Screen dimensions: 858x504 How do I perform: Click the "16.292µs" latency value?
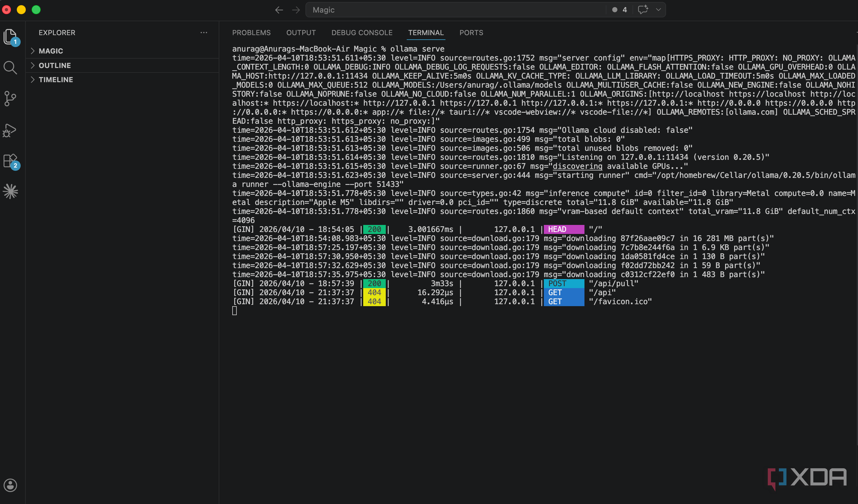[435, 293]
